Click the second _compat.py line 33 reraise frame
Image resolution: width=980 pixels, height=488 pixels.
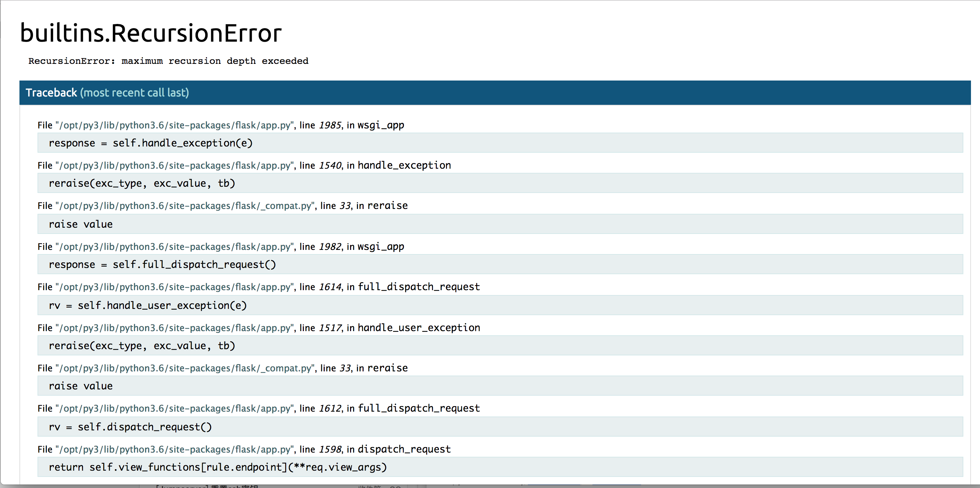223,368
